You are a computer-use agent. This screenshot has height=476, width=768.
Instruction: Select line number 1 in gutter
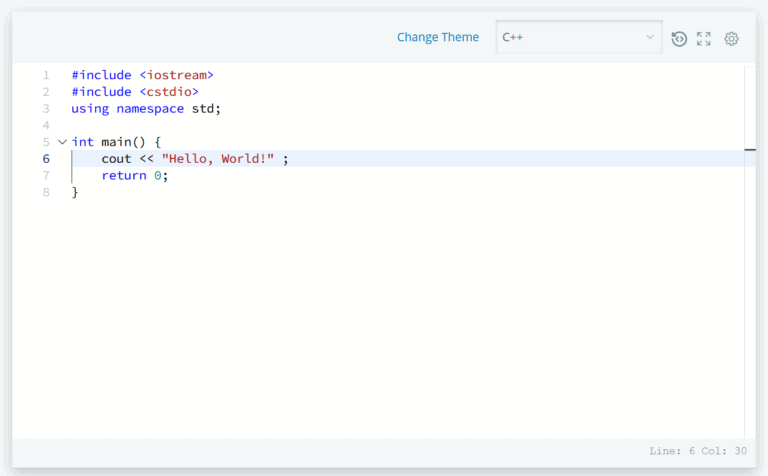click(46, 75)
